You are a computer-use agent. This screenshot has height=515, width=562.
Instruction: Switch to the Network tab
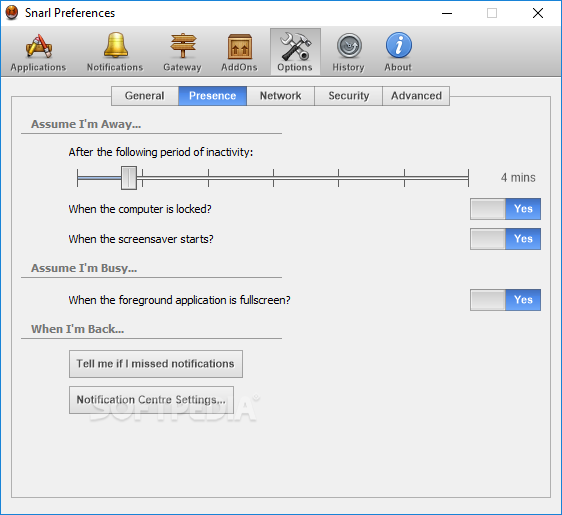click(281, 96)
